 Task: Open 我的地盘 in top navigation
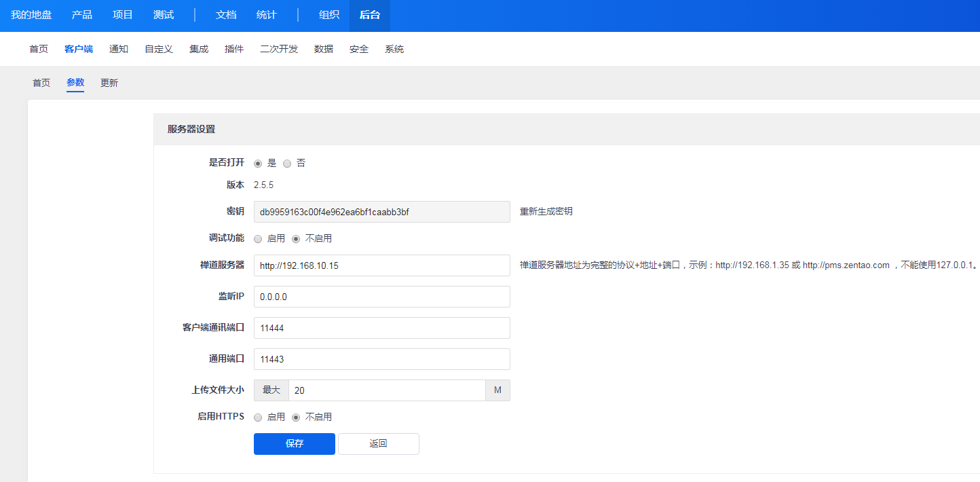pos(31,15)
